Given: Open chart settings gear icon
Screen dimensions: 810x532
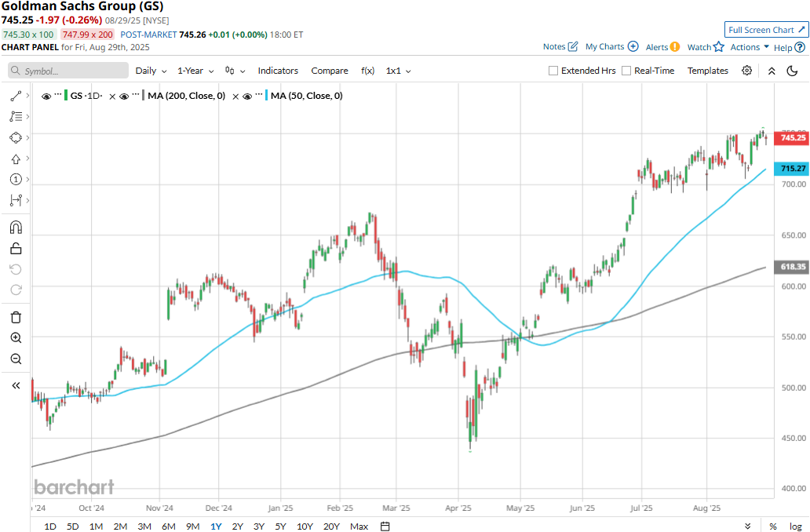Looking at the screenshot, I should [747, 71].
